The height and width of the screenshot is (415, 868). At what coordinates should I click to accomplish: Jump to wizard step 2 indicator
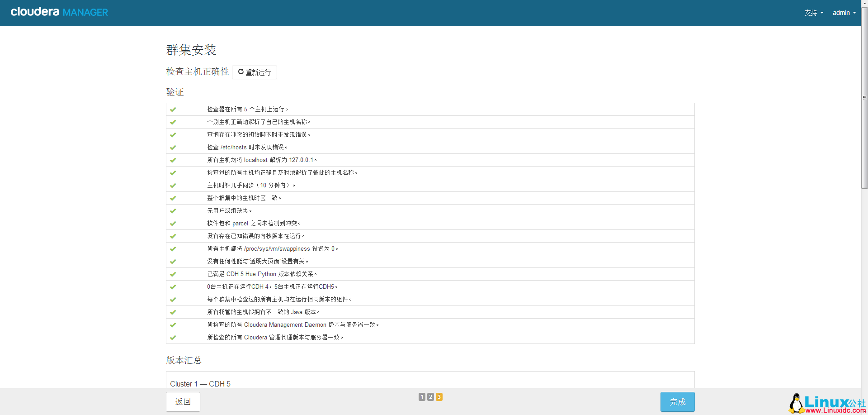430,397
